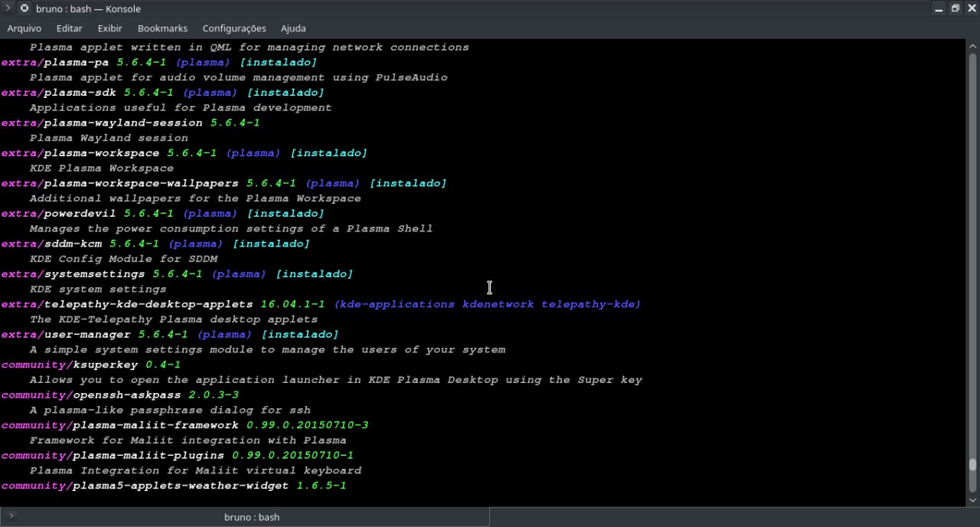Click [instalado] next to user-manager
The width and height of the screenshot is (980, 527).
tap(300, 335)
